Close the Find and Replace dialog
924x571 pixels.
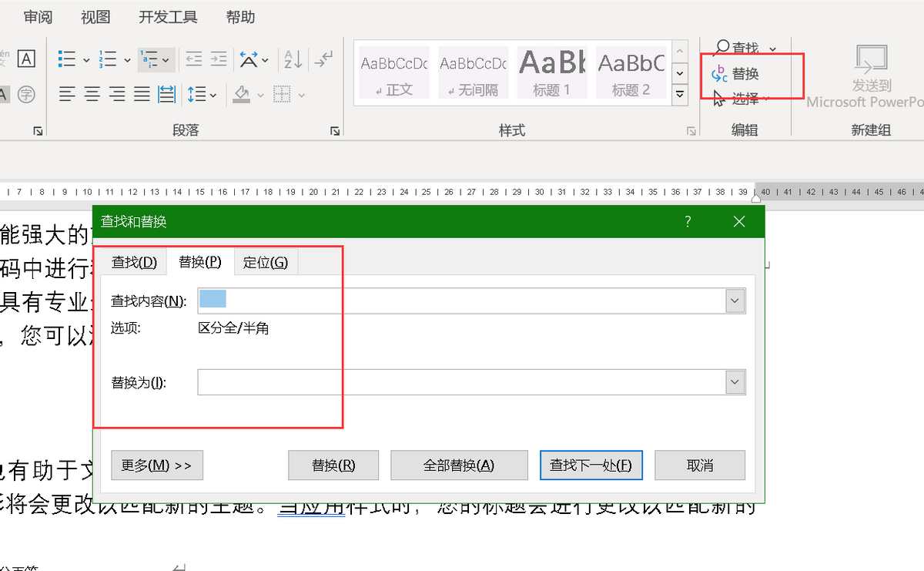pyautogui.click(x=739, y=222)
